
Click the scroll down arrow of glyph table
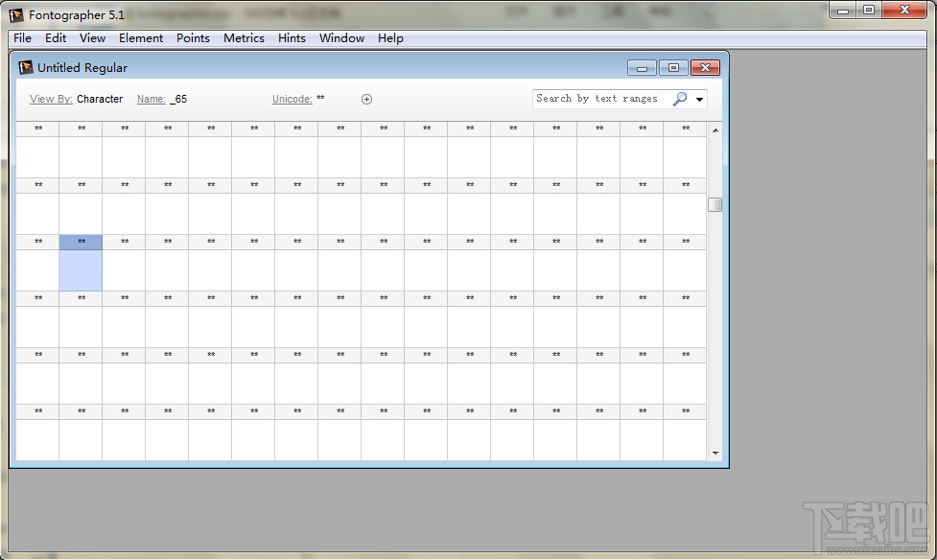[x=715, y=453]
